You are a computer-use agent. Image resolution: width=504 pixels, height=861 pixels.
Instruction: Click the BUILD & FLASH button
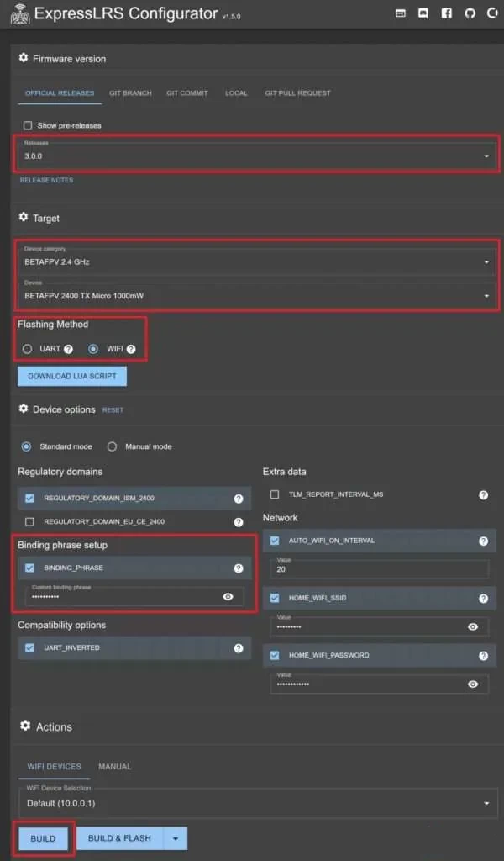click(x=119, y=838)
